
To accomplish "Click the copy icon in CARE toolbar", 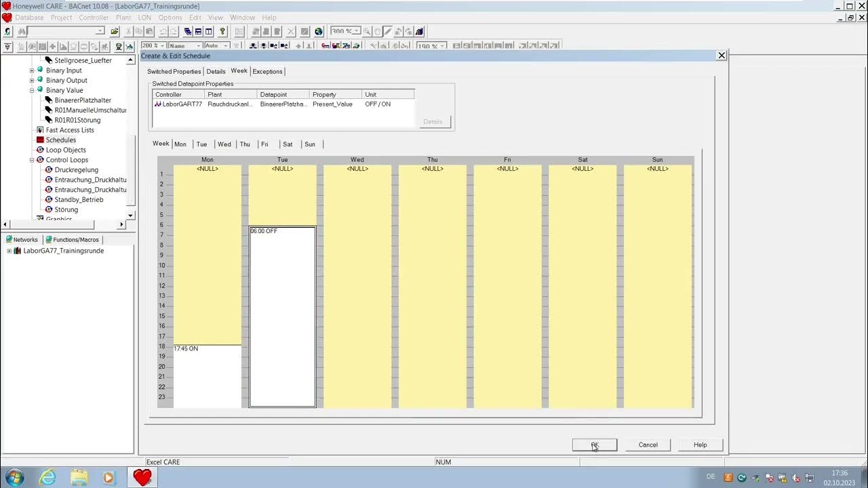I will point(139,31).
